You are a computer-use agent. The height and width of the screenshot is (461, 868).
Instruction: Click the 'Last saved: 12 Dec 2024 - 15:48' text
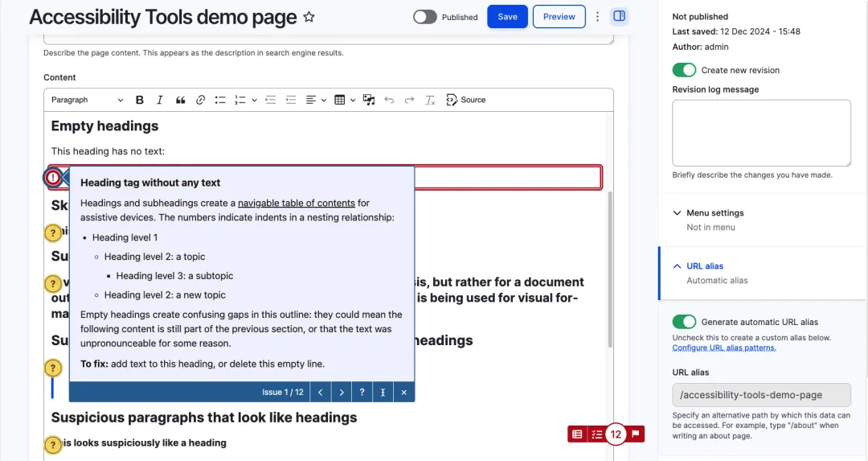[736, 31]
